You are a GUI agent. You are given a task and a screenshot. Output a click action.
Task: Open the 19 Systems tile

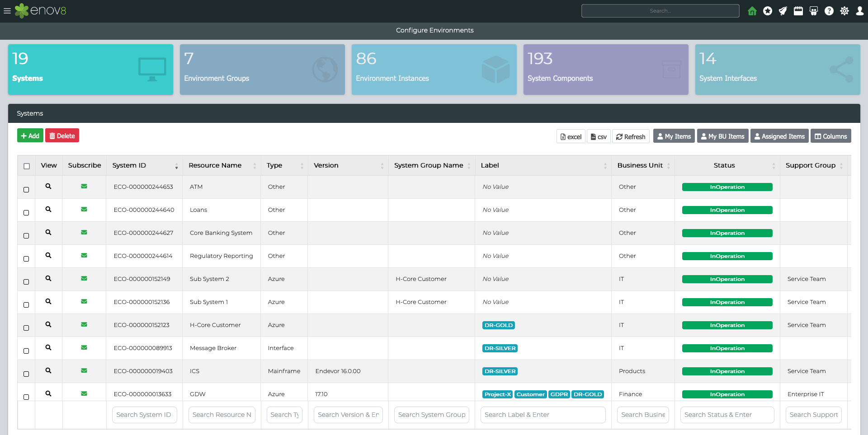(90, 69)
